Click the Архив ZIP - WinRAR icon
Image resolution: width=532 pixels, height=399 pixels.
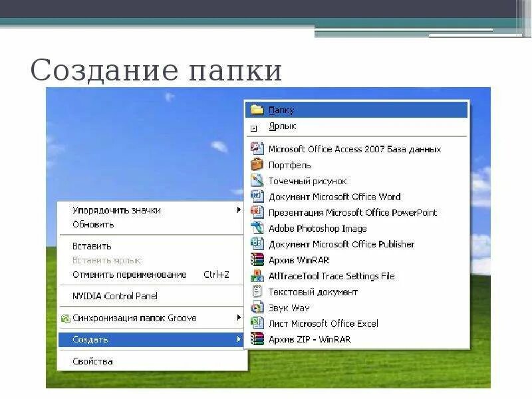click(x=257, y=339)
